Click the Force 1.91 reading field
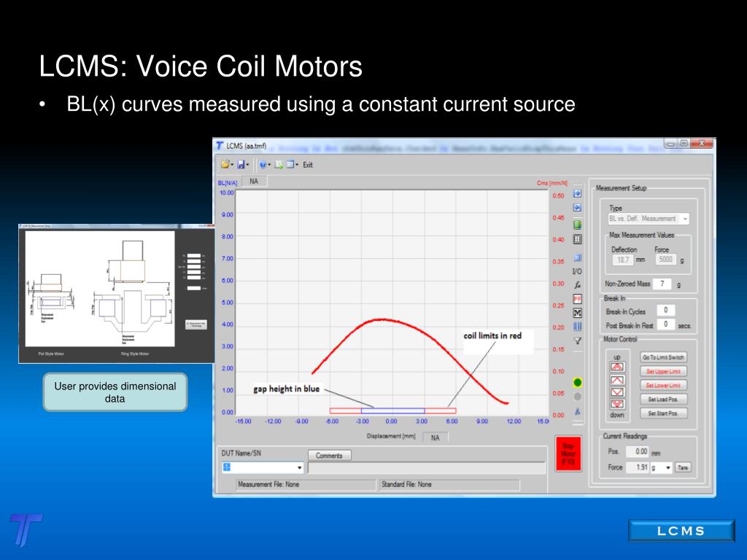Screen dimensions: 747x560 (x=638, y=467)
